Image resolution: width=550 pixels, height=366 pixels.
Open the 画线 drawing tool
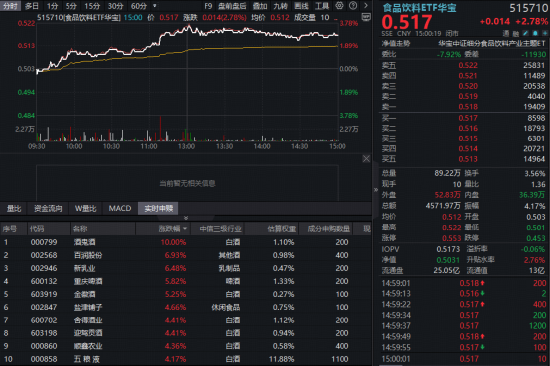301,6
